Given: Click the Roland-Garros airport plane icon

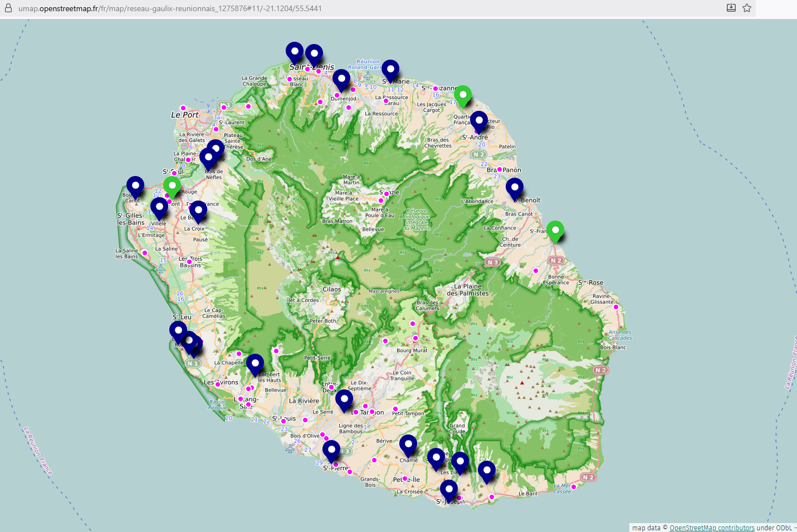Looking at the screenshot, I should pyautogui.click(x=368, y=75).
